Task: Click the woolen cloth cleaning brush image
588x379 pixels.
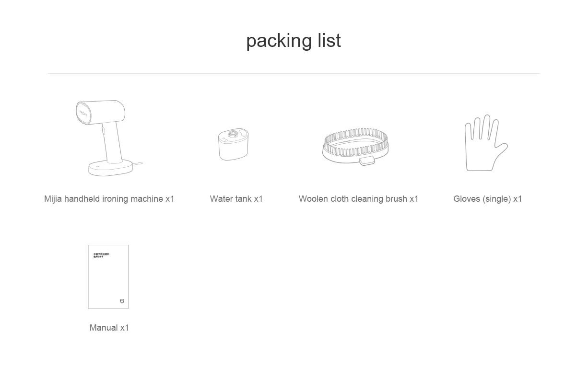Action: coord(355,146)
